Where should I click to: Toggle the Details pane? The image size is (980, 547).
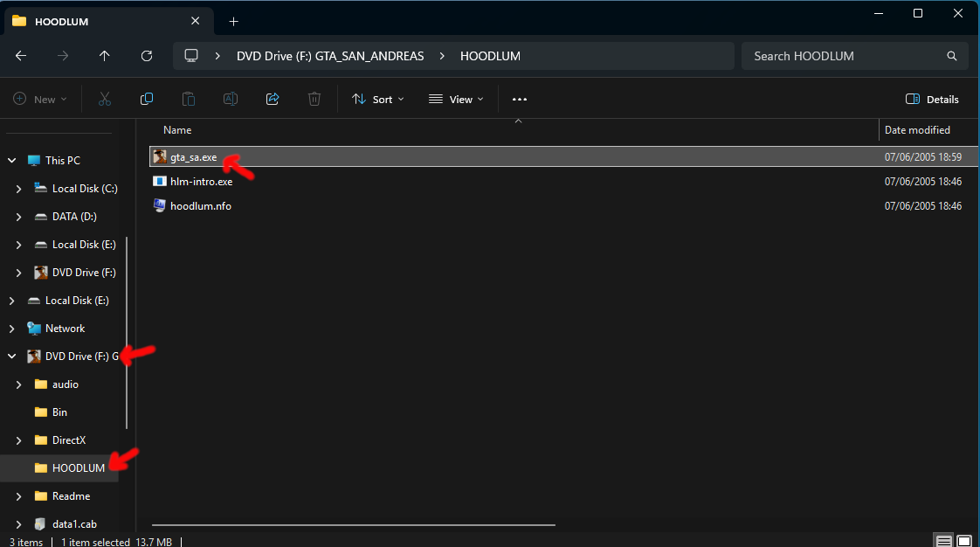click(x=932, y=99)
